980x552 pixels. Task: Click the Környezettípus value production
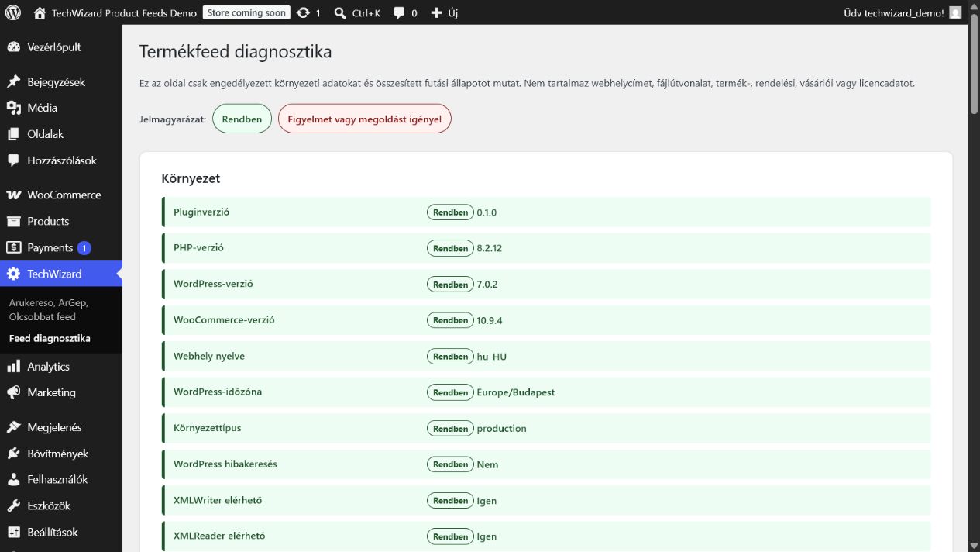(x=502, y=429)
